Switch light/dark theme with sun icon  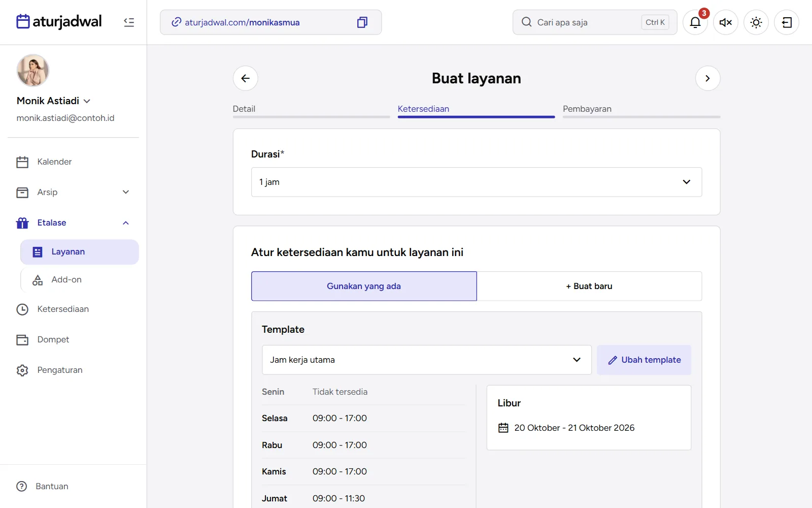756,22
